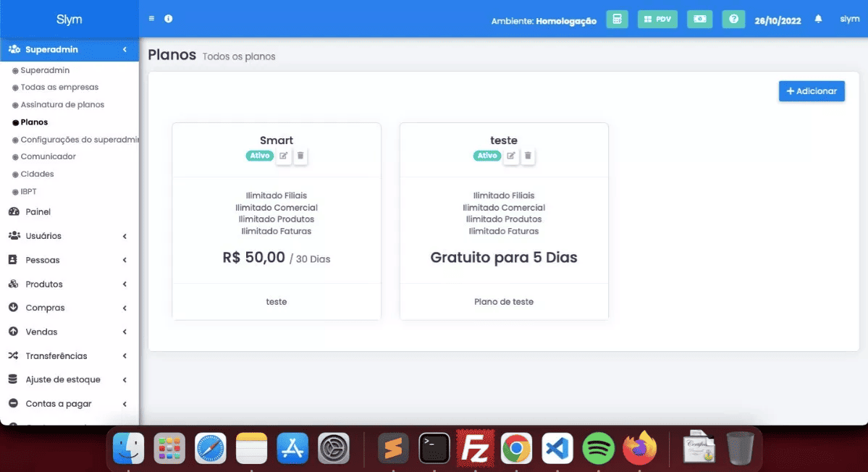Image resolution: width=868 pixels, height=472 pixels.
Task: Expand the Usuários sidebar section
Action: pyautogui.click(x=69, y=235)
